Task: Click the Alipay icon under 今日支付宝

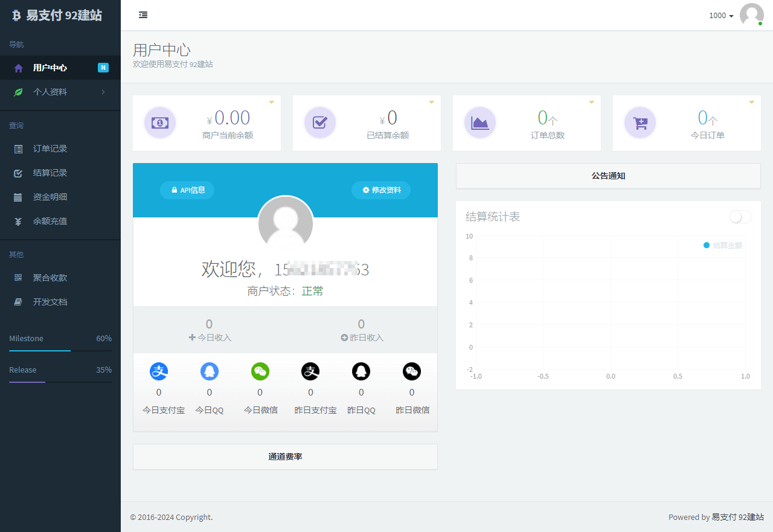Action: (158, 371)
